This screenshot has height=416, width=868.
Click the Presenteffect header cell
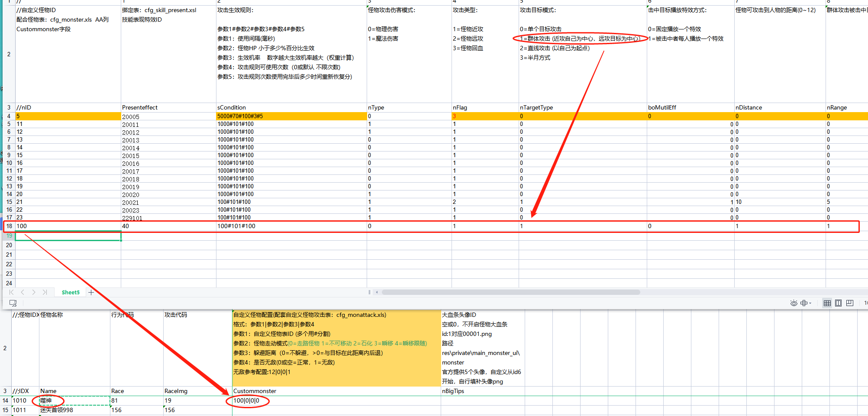pos(168,107)
